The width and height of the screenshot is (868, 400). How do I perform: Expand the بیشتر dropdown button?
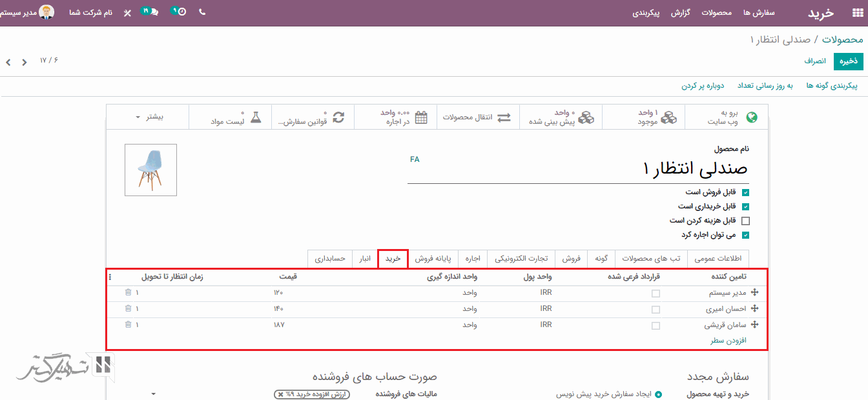(149, 117)
